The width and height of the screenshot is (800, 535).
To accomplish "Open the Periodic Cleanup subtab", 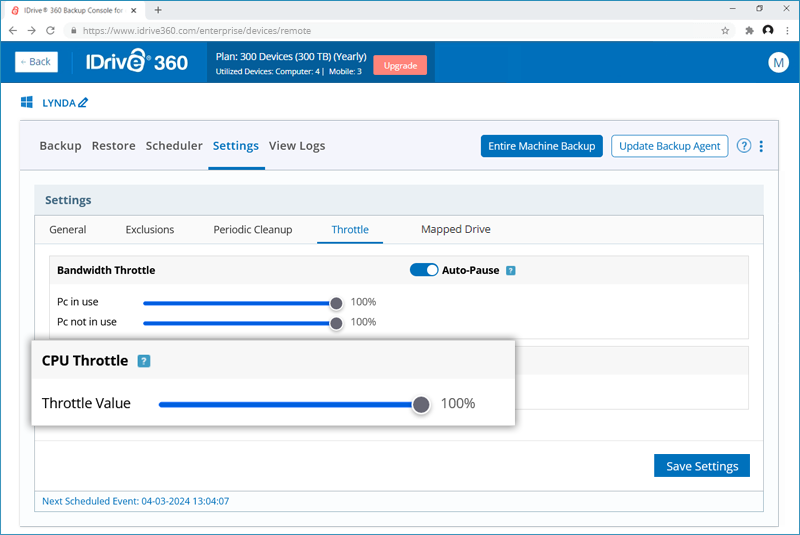I will pyautogui.click(x=253, y=230).
